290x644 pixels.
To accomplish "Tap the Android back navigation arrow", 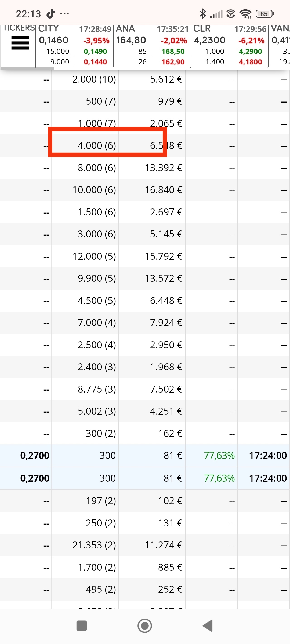I will pos(208,626).
